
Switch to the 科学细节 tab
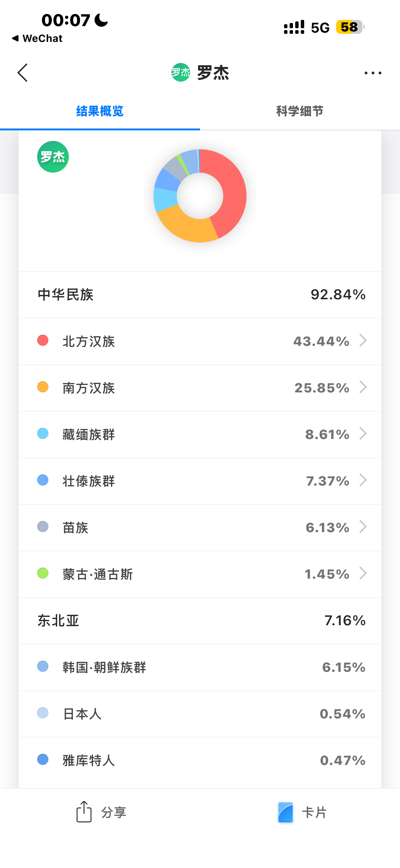[300, 111]
